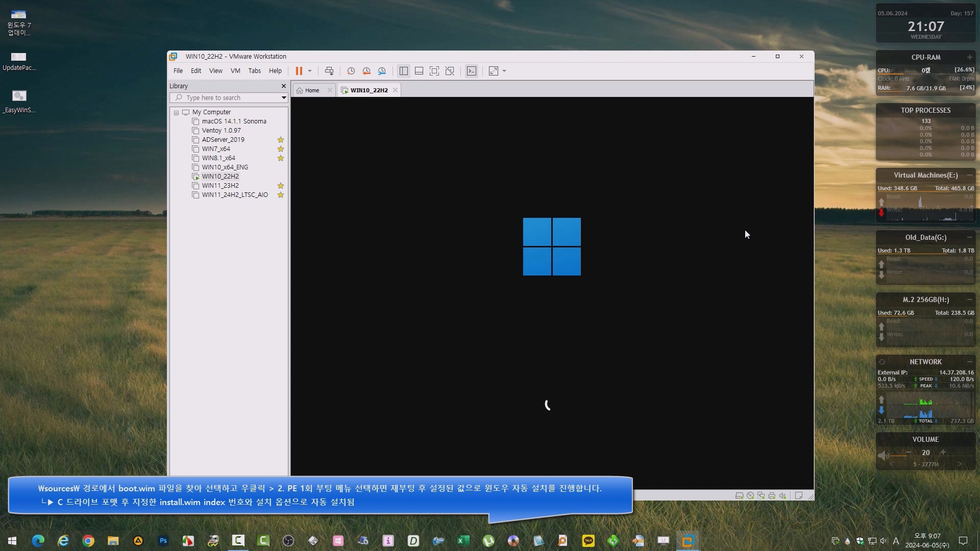
Task: Switch to the Home tab
Action: click(312, 90)
